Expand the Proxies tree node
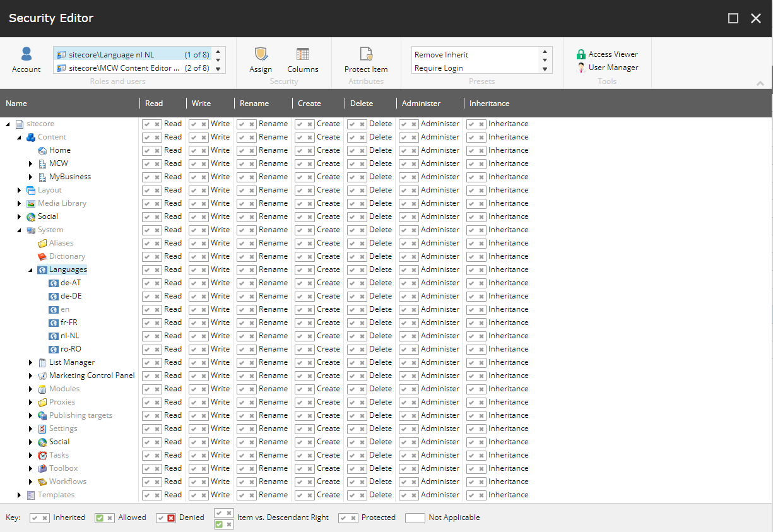The width and height of the screenshot is (773, 532). pyautogui.click(x=30, y=402)
